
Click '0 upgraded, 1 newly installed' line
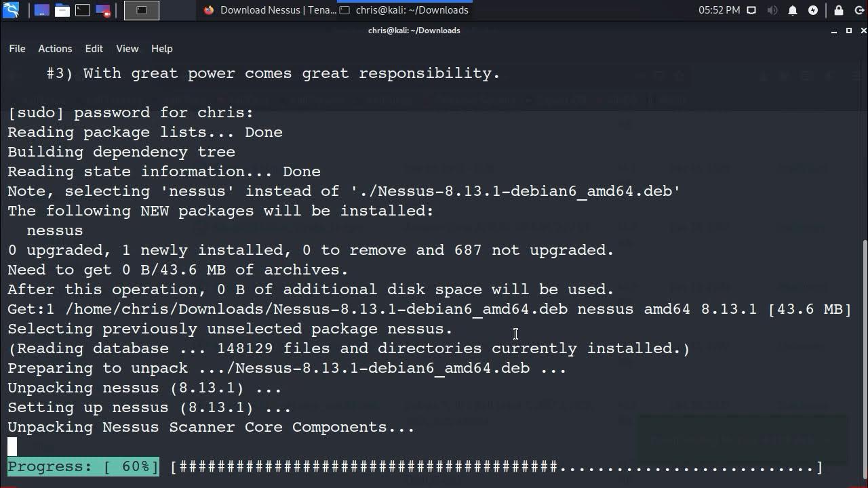pyautogui.click(x=311, y=250)
